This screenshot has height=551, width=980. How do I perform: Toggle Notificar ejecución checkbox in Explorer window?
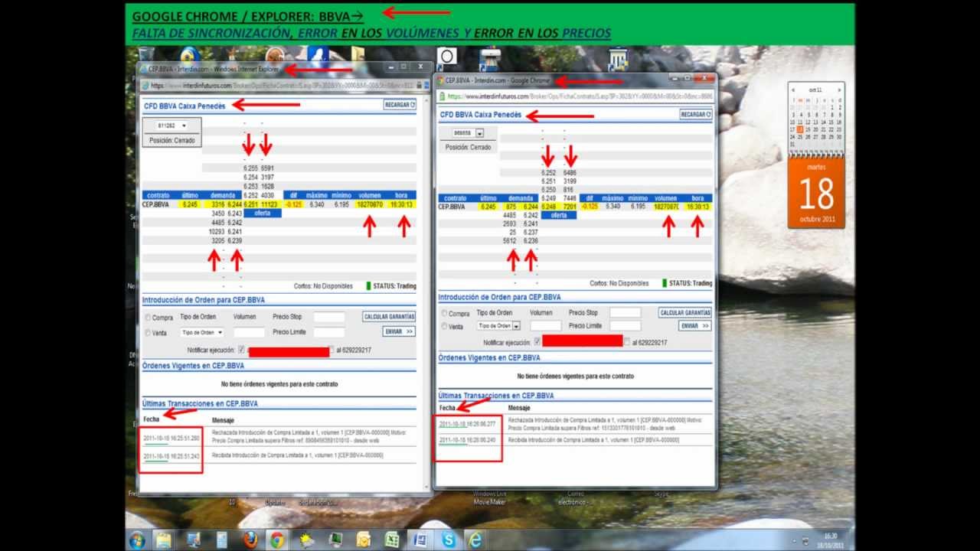(242, 350)
